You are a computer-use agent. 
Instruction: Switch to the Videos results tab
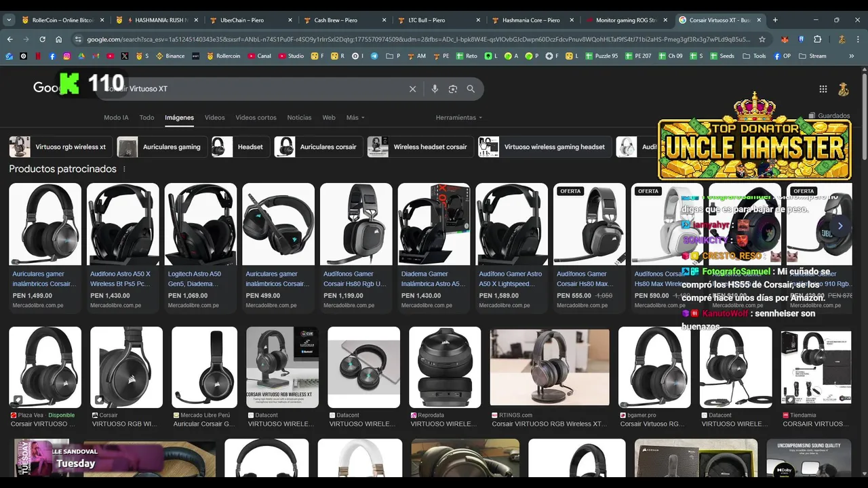point(214,117)
